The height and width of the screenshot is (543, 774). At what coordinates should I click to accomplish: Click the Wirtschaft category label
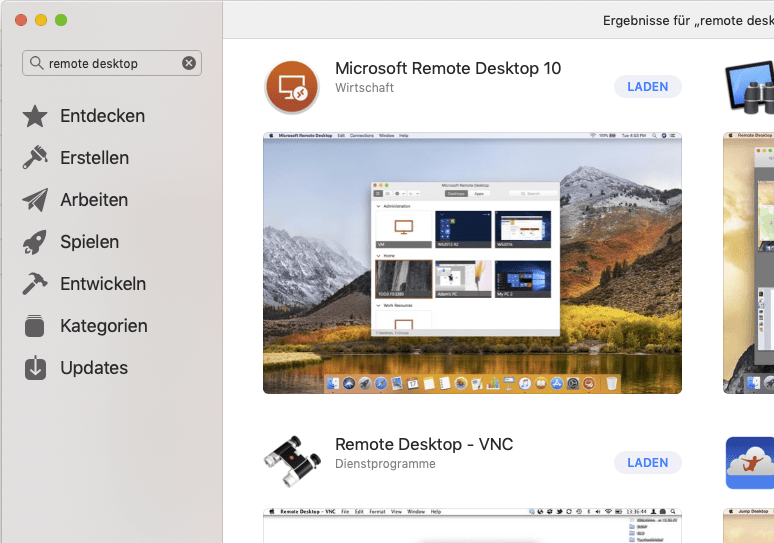(x=364, y=88)
